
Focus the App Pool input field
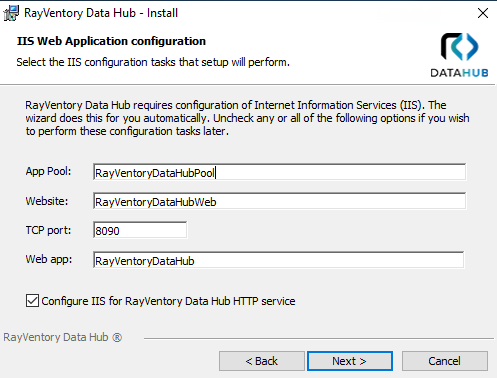pos(279,172)
